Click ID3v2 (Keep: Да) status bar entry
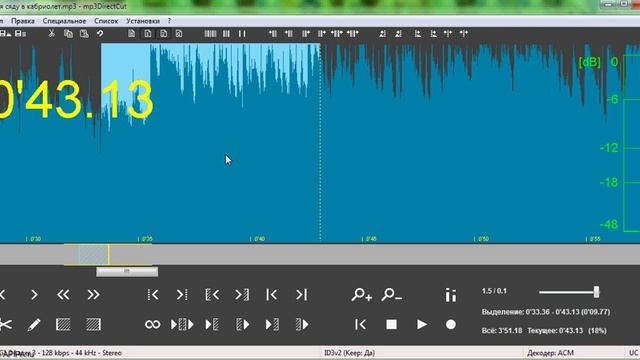Image resolution: width=640 pixels, height=360 pixels. [349, 353]
